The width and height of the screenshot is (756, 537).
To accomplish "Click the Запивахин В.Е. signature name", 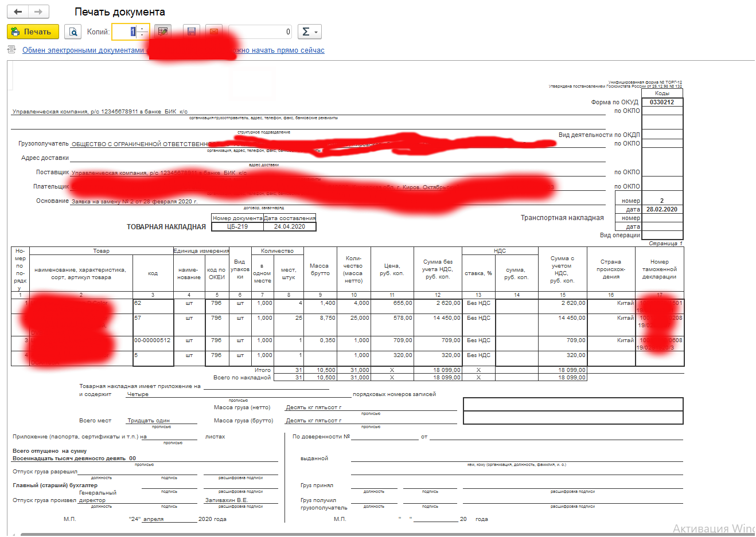I will click(227, 500).
